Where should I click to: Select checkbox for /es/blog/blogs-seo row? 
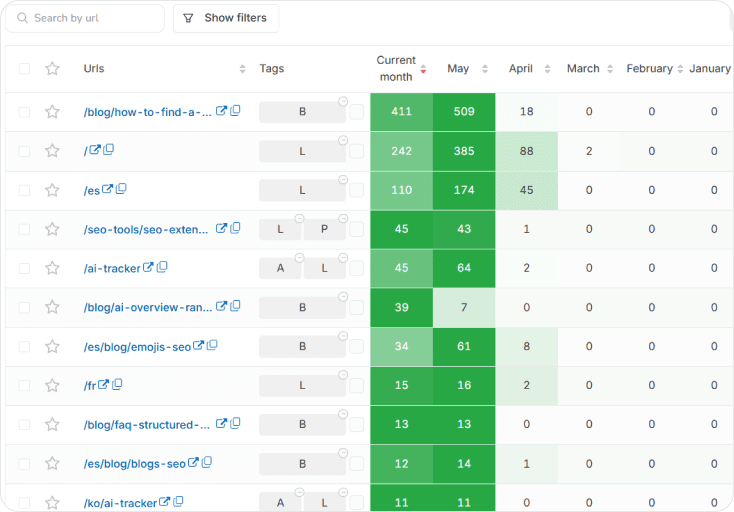click(x=24, y=464)
